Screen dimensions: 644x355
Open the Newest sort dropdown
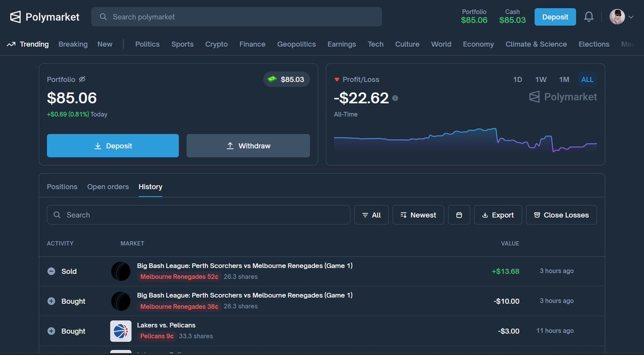tap(418, 215)
